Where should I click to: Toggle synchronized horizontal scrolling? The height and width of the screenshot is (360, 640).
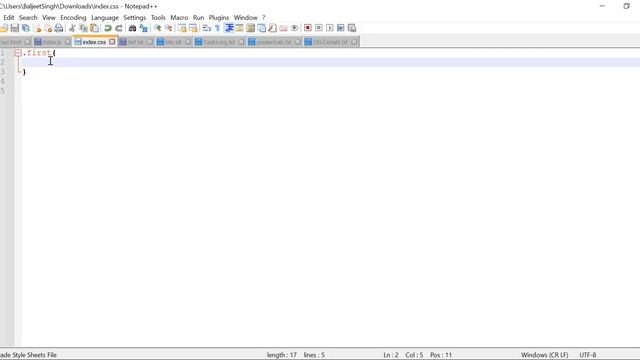[x=193, y=28]
